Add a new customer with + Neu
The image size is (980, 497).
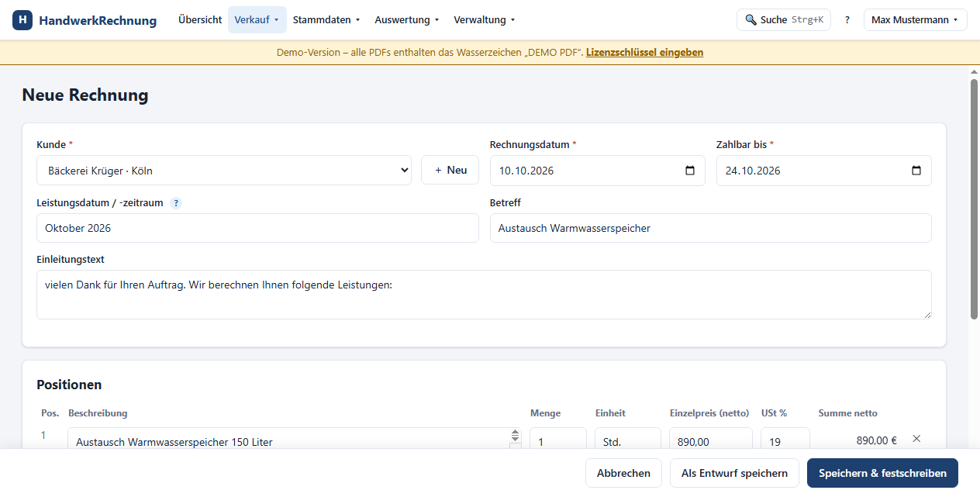[x=450, y=170]
